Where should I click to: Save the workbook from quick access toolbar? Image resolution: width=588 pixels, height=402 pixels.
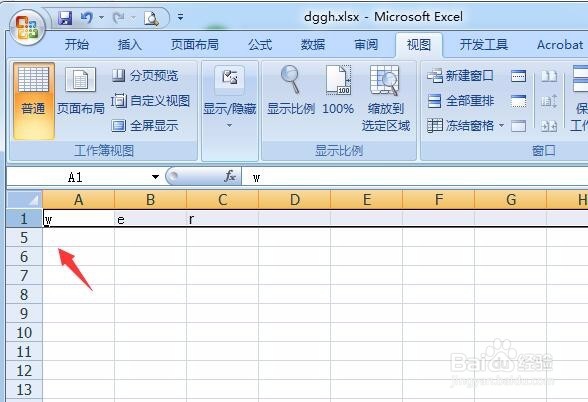[65, 18]
